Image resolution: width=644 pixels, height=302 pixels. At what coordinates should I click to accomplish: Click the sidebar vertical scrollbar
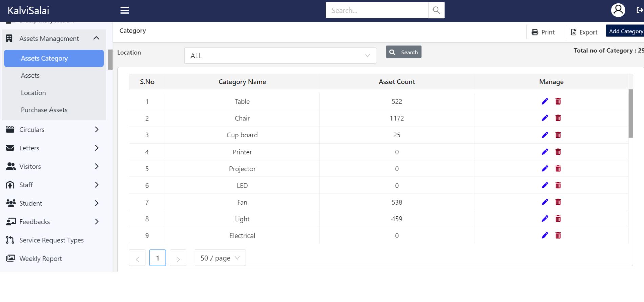point(110,59)
